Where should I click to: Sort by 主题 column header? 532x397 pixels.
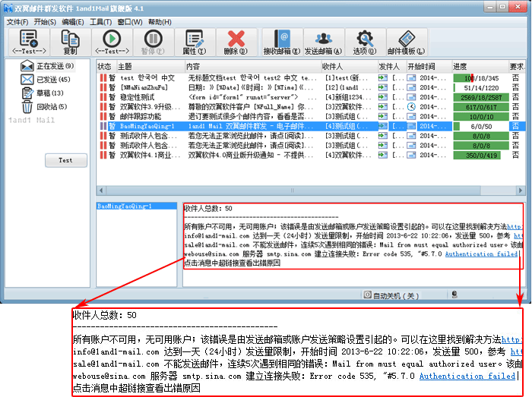point(150,66)
